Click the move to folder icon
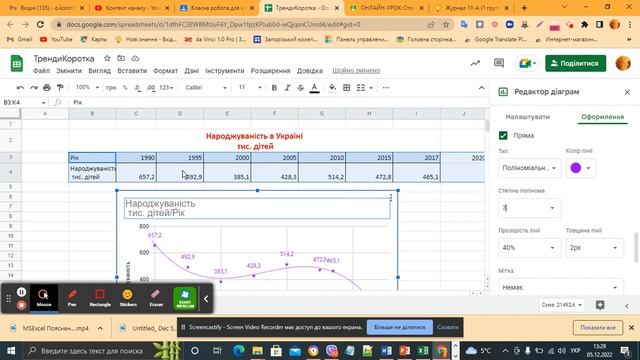Viewport: 640px width, 360px height. coord(121,58)
